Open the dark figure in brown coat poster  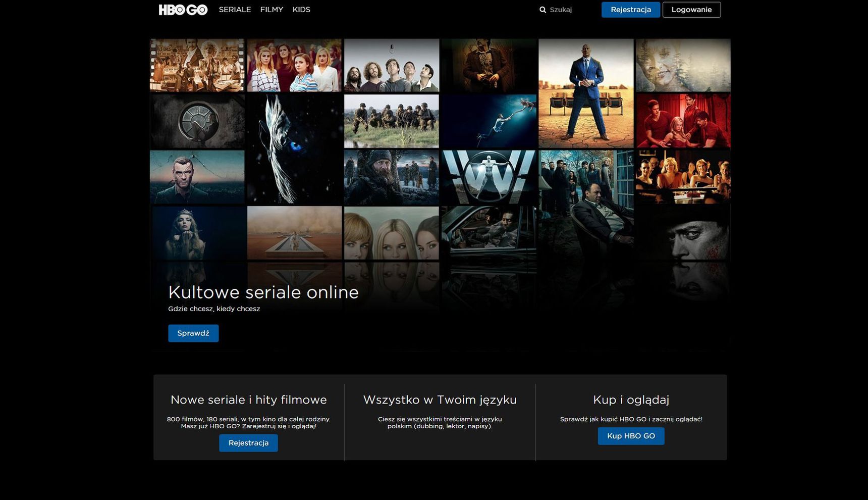click(489, 65)
